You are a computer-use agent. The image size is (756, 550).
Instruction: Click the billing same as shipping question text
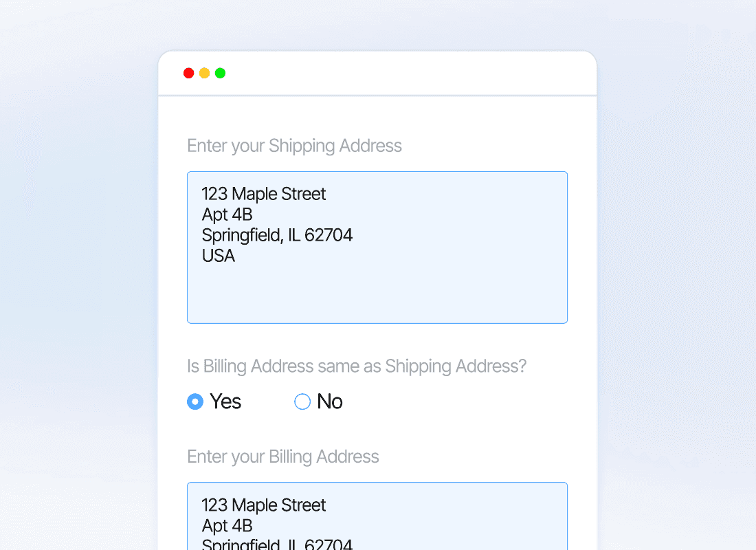357,366
